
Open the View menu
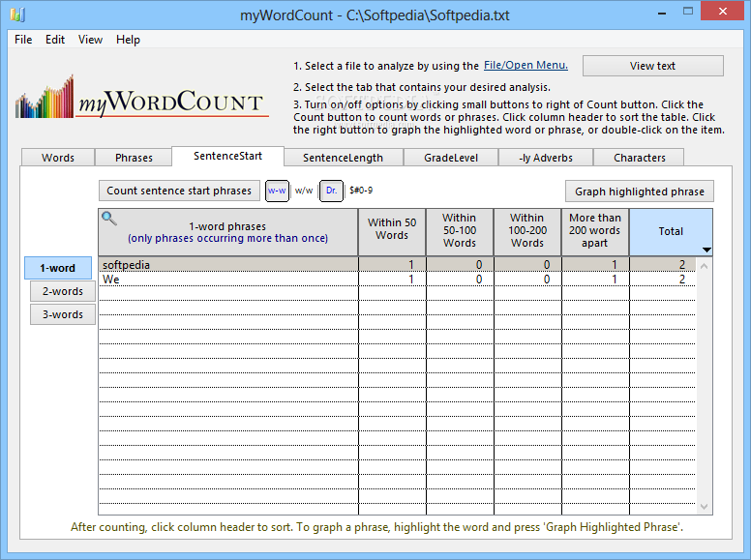(x=90, y=40)
